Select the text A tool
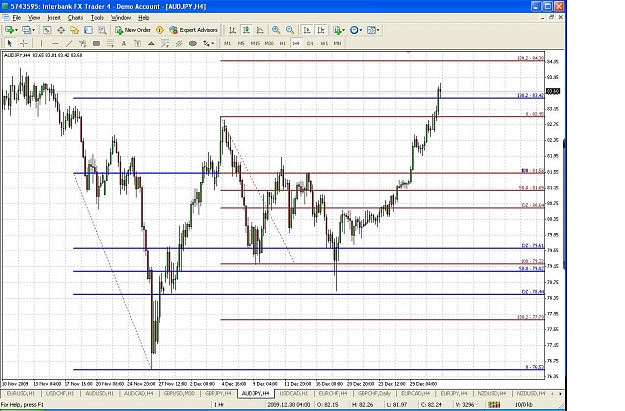Image resolution: width=625 pixels, height=411 pixels. [124, 43]
